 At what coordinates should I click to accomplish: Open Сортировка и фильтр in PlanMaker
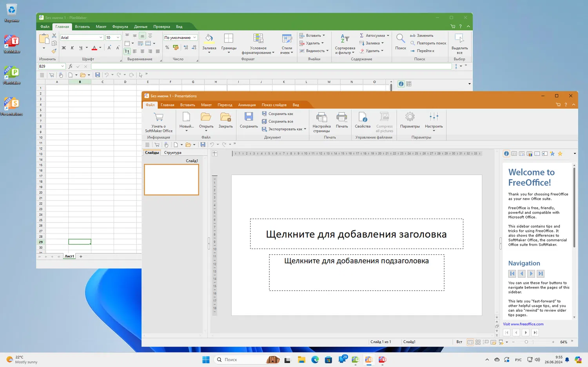pos(345,44)
